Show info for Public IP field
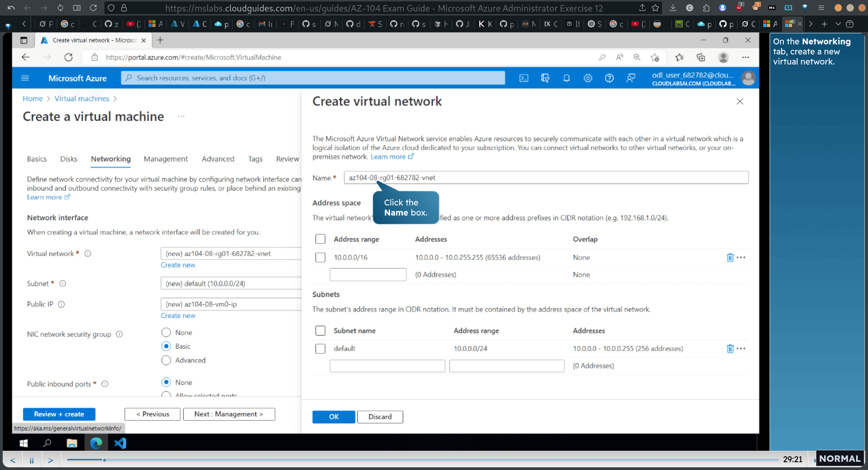Viewport: 868px width, 470px height. [61, 304]
